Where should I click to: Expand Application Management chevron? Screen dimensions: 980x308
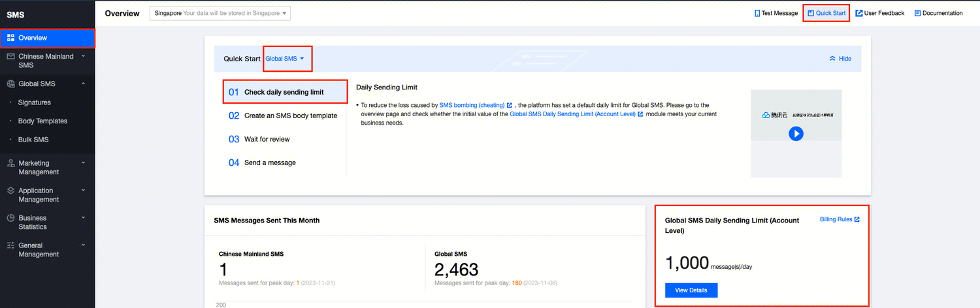tap(84, 191)
